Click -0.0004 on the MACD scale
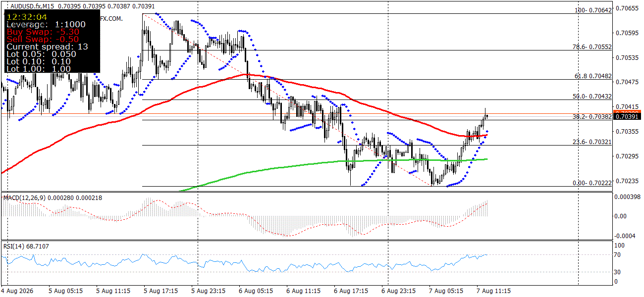 pyautogui.click(x=625, y=236)
